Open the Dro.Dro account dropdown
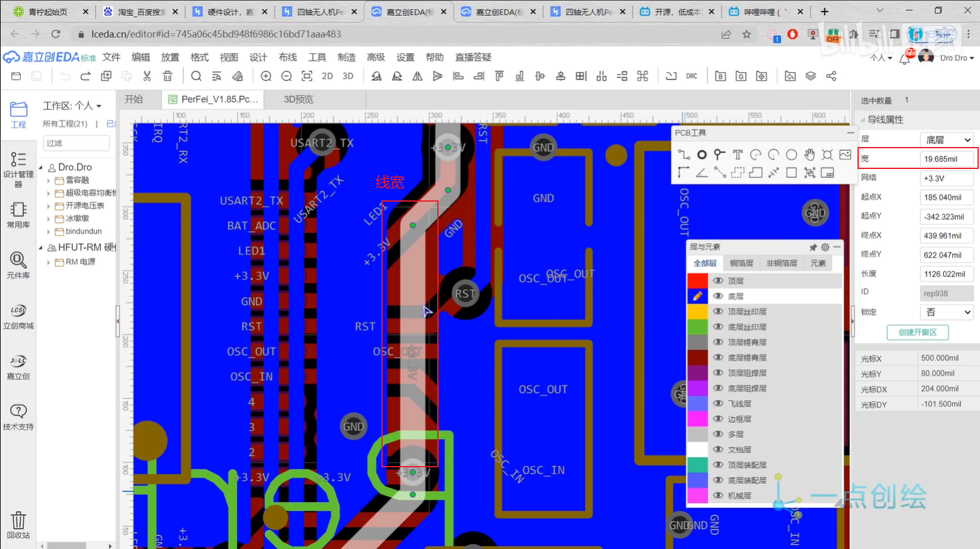 point(957,58)
